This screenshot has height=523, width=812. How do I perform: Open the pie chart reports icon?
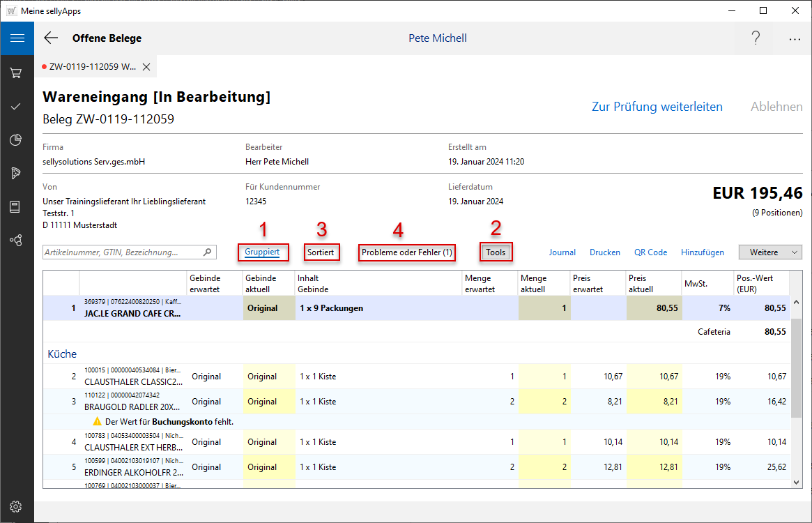16,140
